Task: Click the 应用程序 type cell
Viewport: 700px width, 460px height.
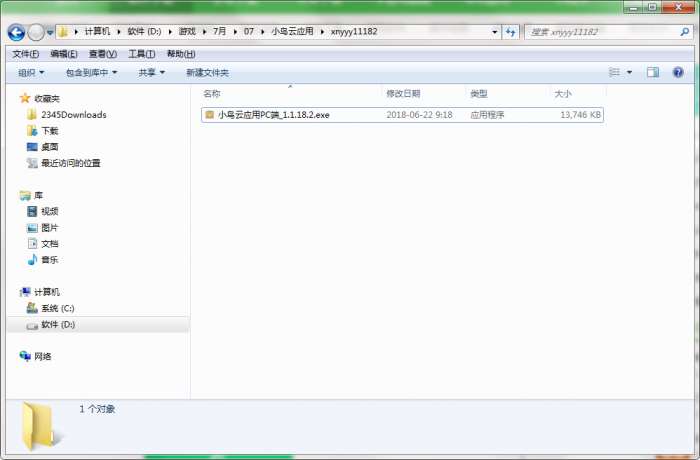Action: coord(487,115)
